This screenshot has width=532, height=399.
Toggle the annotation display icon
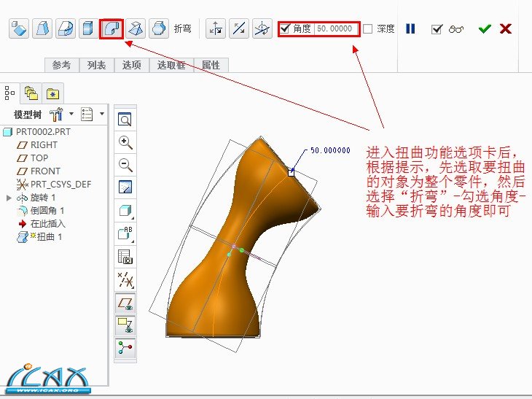click(x=125, y=325)
